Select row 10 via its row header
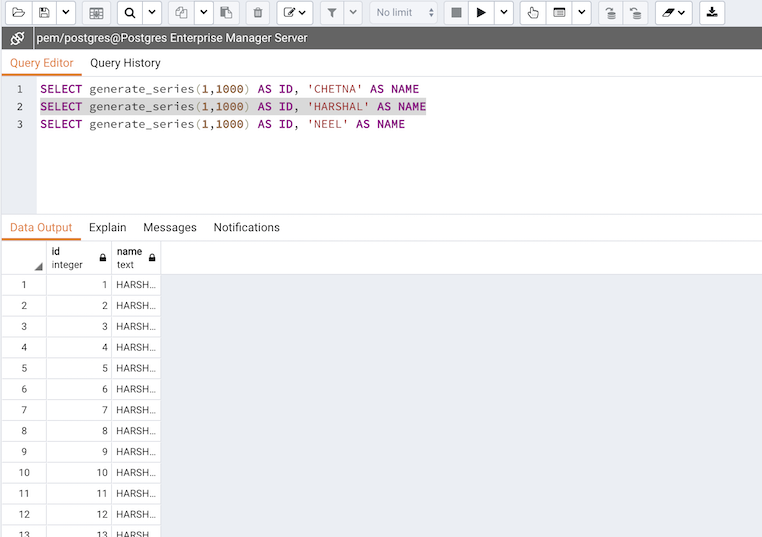 click(24, 473)
